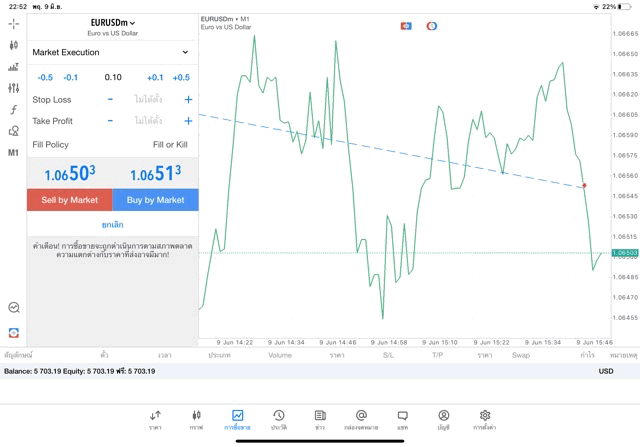Image resolution: width=640 pixels, height=447 pixels.
Task: Click the Sell by Market button
Action: (70, 200)
